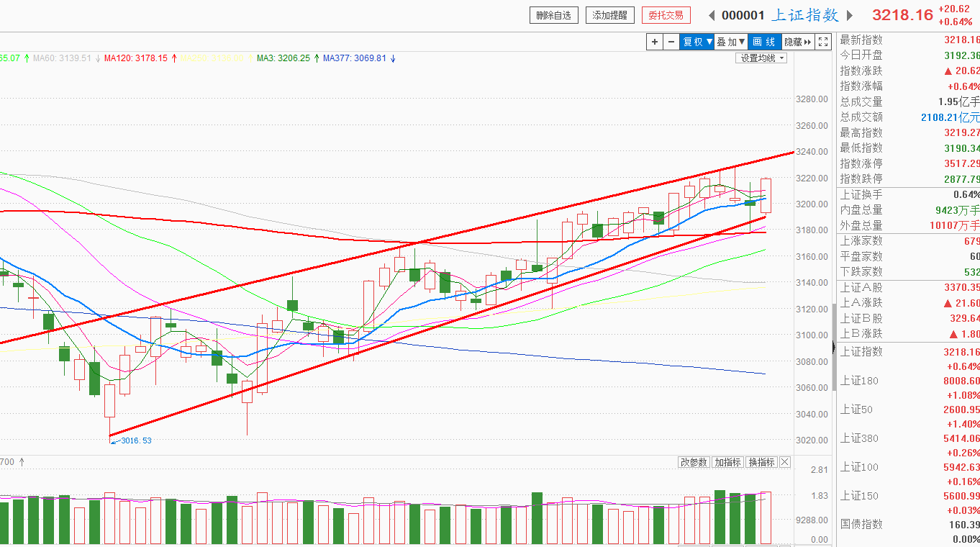Click the latest candlestick on chart

point(766,196)
